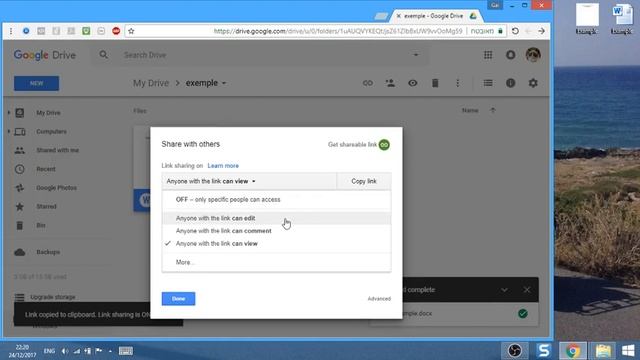Expand the Computers tree arrow
640x360 pixels.
(9, 131)
